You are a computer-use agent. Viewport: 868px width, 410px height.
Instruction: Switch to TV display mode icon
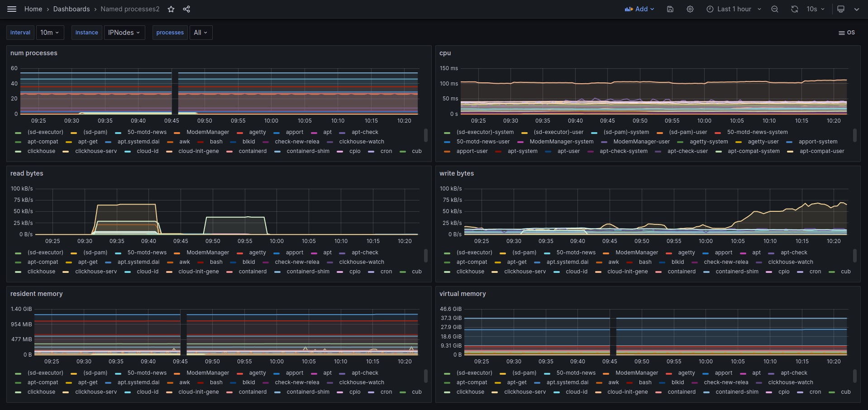click(841, 9)
